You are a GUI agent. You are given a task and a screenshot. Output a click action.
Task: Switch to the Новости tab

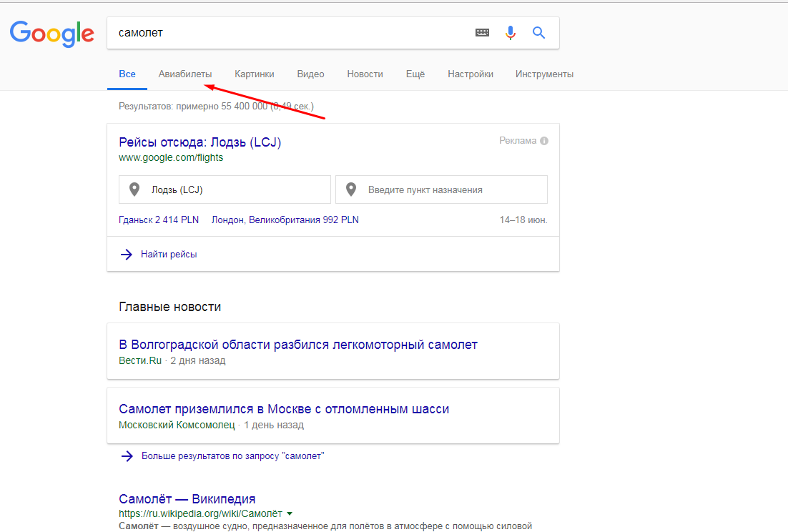(365, 74)
